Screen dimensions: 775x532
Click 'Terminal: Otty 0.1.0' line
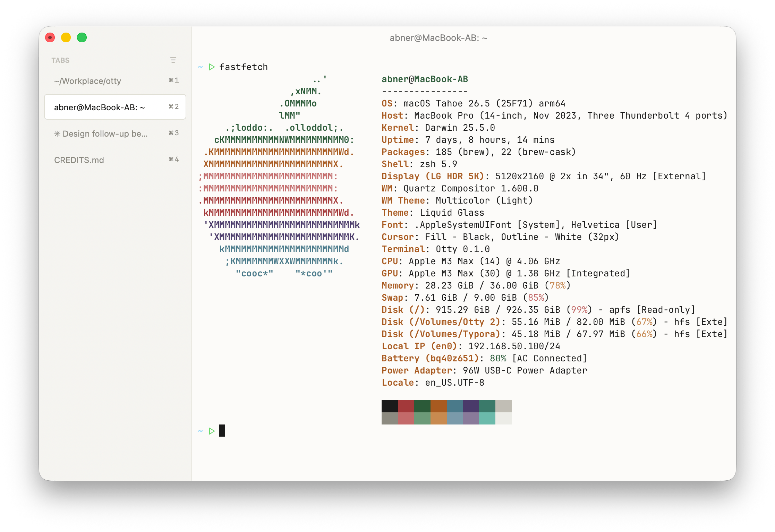pos(436,249)
